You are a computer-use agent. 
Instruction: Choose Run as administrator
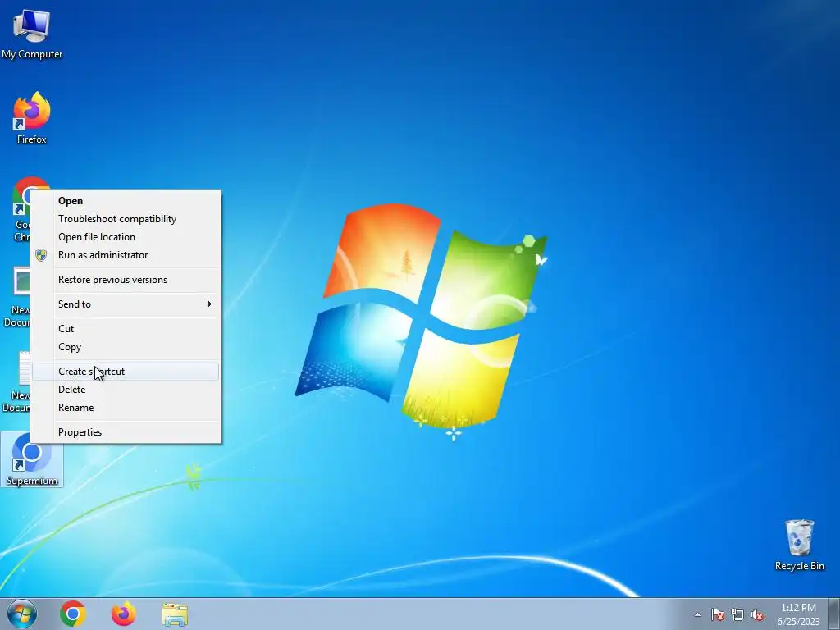[x=126, y=255]
